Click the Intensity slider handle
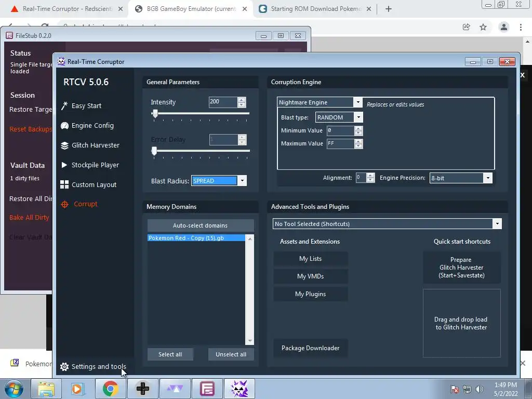532x399 pixels. click(x=155, y=114)
